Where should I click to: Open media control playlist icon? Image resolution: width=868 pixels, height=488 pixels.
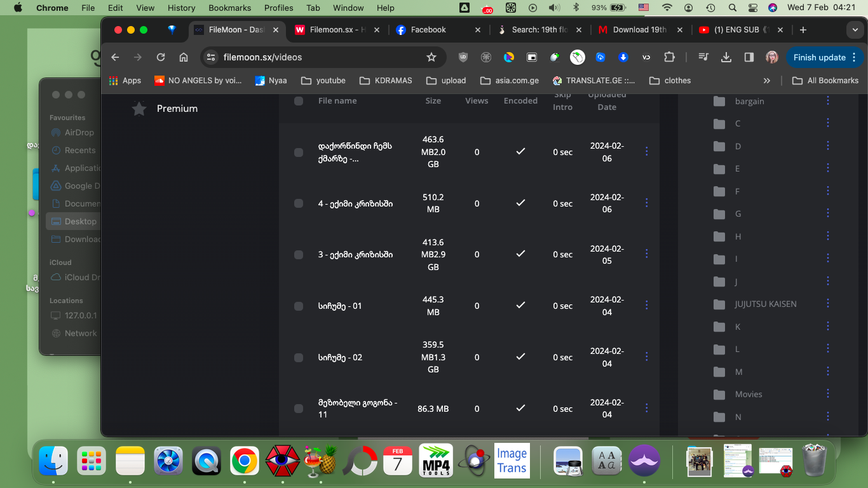tap(703, 57)
